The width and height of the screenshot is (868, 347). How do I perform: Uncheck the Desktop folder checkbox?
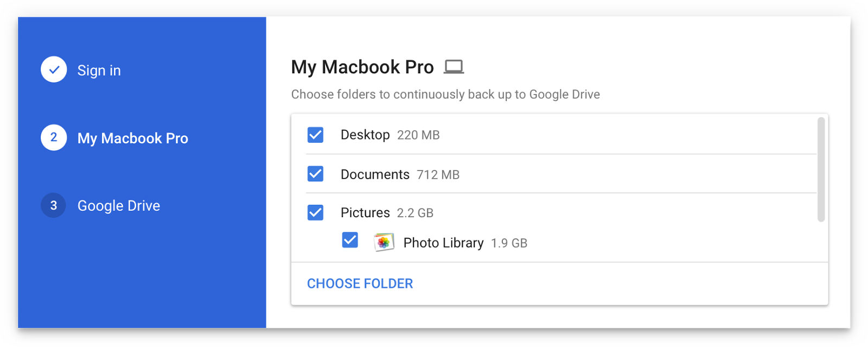(315, 135)
